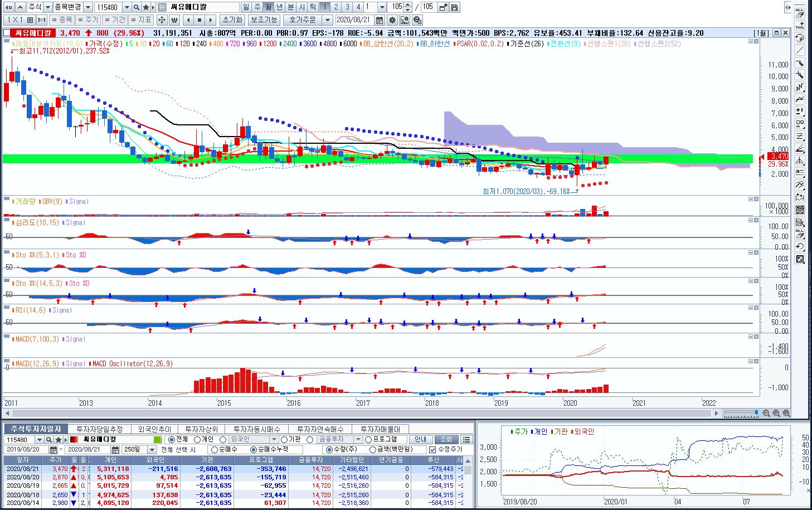Click the crosshair move icon in toolbar
Image resolution: width=812 pixels, height=510 pixels.
pos(162,20)
